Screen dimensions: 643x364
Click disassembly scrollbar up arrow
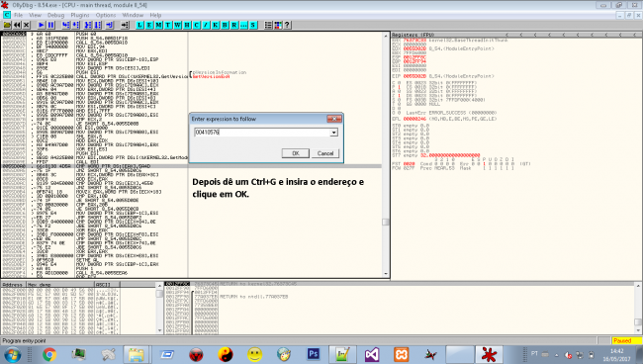click(386, 36)
